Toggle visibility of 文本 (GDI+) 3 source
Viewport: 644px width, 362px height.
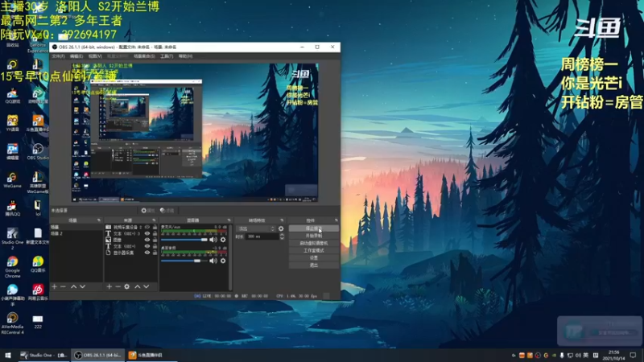[147, 233]
